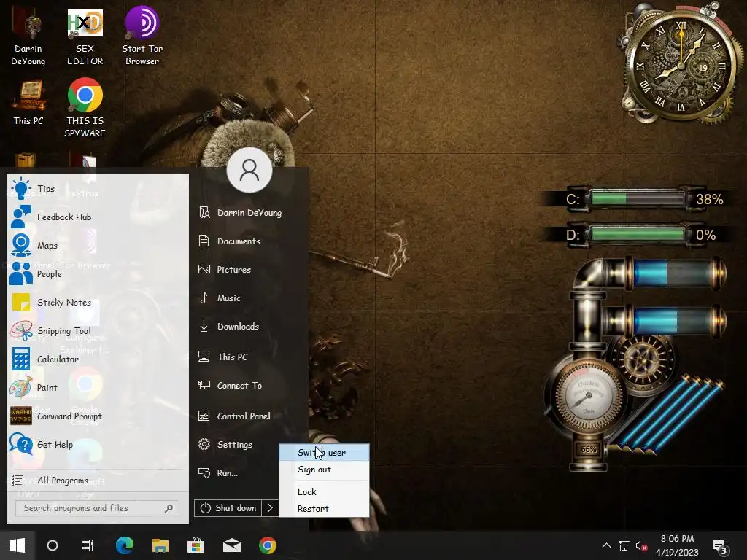Expand the Shut down options arrow
Viewport: 747px width, 560px height.
click(270, 508)
